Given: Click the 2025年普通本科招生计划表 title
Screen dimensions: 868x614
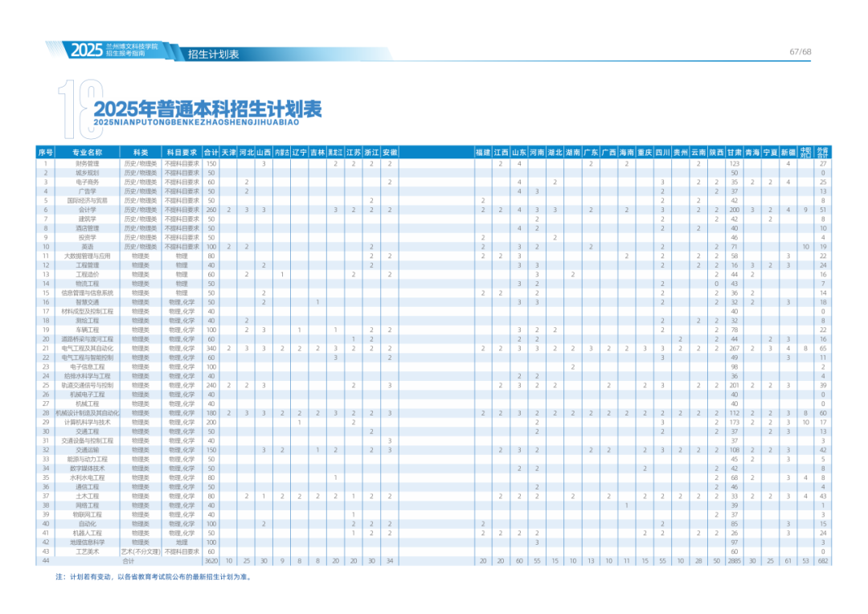Looking at the screenshot, I should point(207,109).
